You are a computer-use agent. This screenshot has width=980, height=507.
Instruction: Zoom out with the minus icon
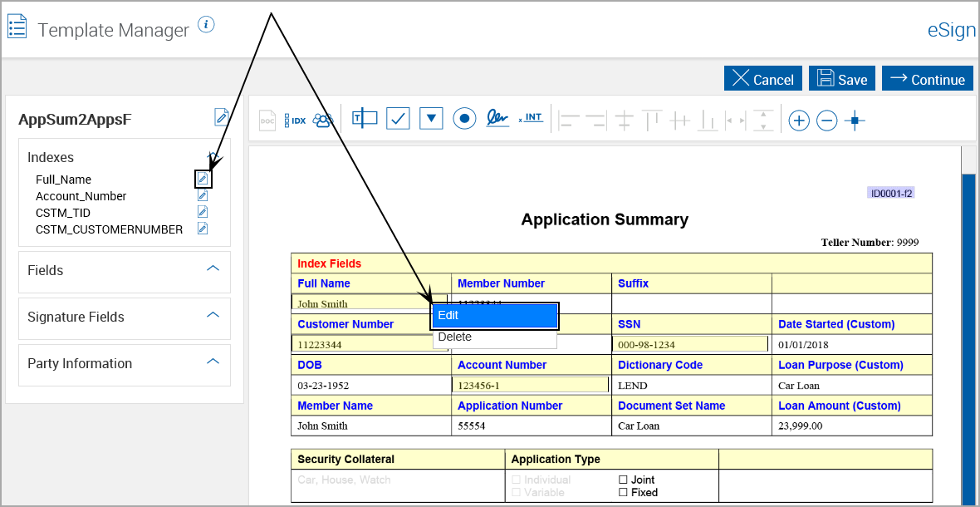[x=827, y=120]
